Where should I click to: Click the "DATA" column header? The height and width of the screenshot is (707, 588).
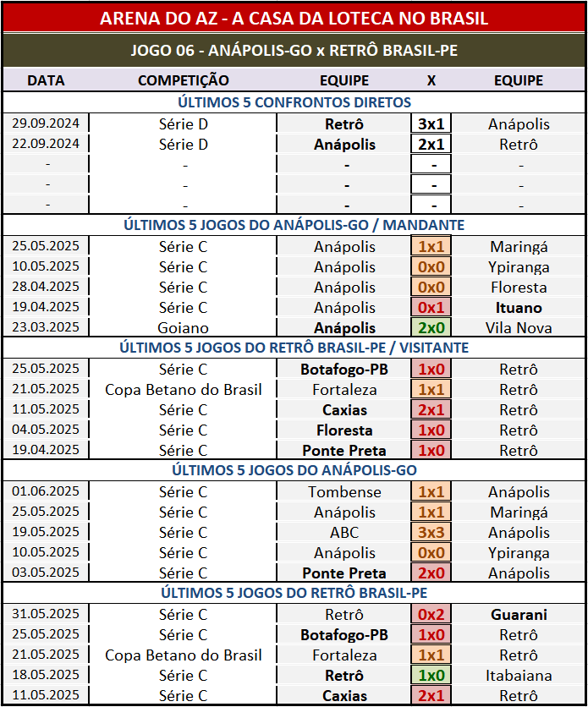click(46, 80)
